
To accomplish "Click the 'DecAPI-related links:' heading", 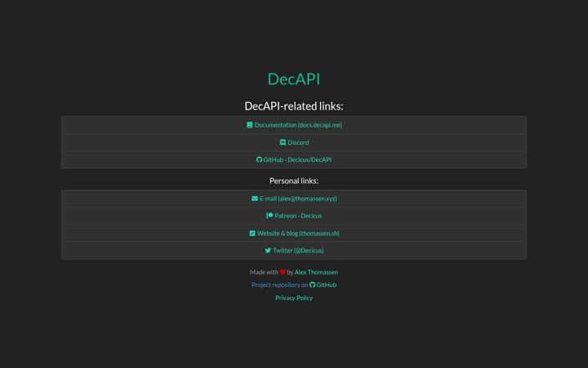I will [294, 106].
